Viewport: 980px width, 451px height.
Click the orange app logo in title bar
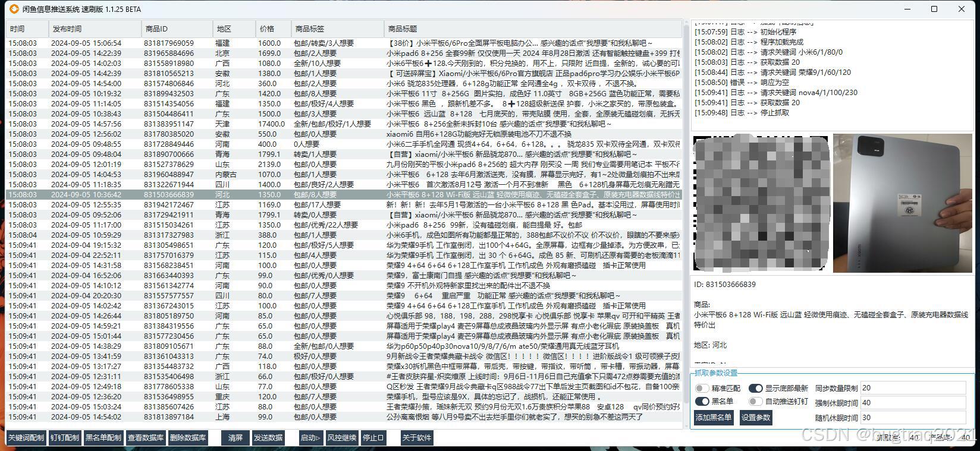point(15,9)
